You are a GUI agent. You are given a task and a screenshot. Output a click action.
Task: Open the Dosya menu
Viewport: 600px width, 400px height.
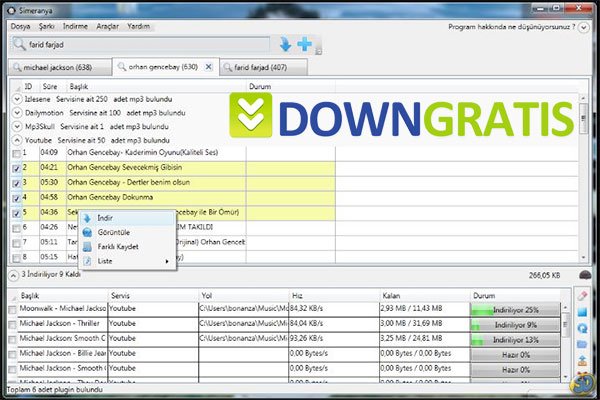pyautogui.click(x=20, y=26)
